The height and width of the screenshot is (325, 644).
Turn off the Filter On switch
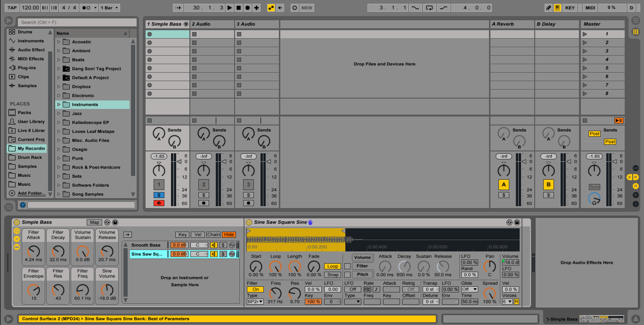tap(255, 289)
